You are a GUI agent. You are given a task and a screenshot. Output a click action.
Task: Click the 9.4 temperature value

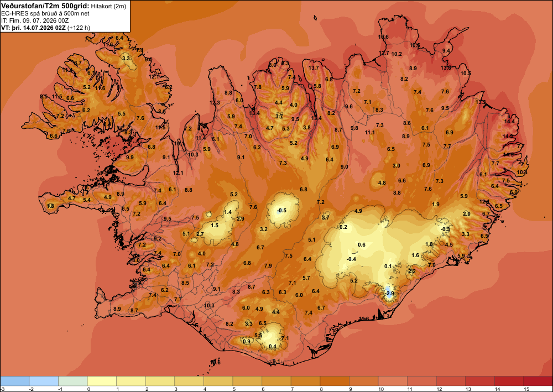pos(446,50)
